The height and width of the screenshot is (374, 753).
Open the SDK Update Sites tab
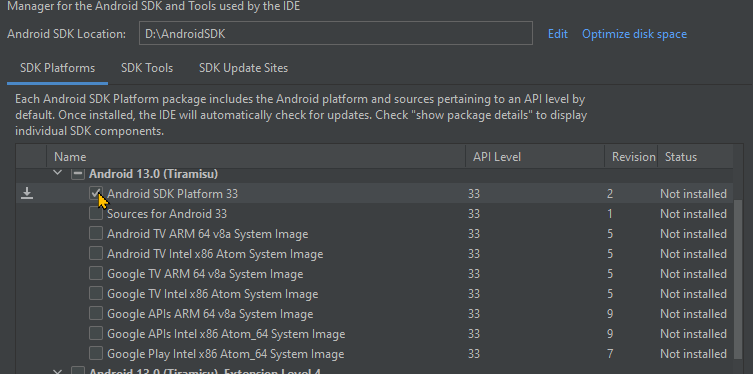coord(243,68)
